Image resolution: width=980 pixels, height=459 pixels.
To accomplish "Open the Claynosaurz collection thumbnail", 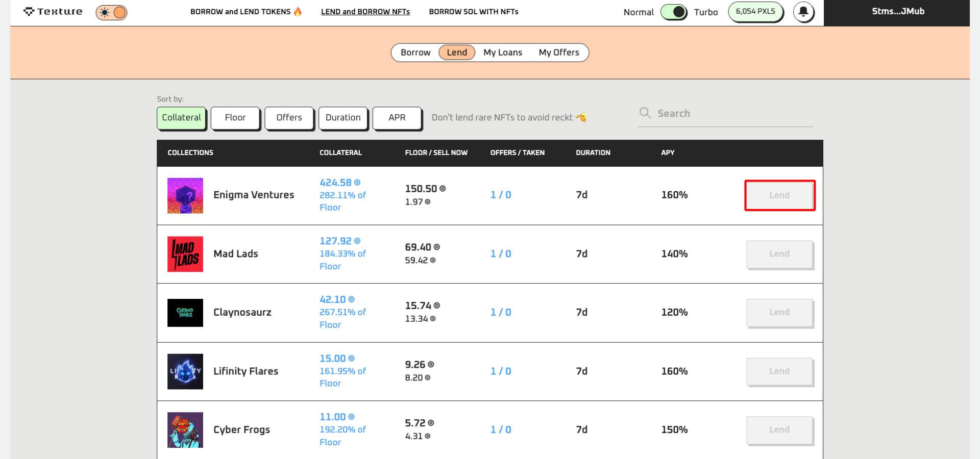I will (x=185, y=313).
